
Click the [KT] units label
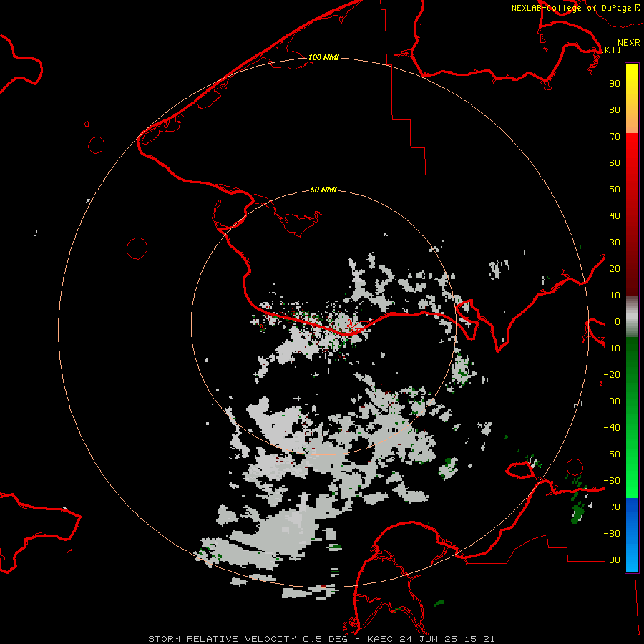coord(611,49)
